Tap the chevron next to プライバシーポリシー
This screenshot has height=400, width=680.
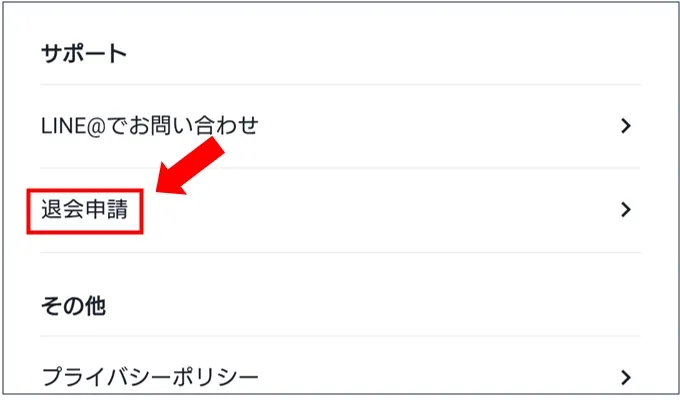(x=625, y=377)
